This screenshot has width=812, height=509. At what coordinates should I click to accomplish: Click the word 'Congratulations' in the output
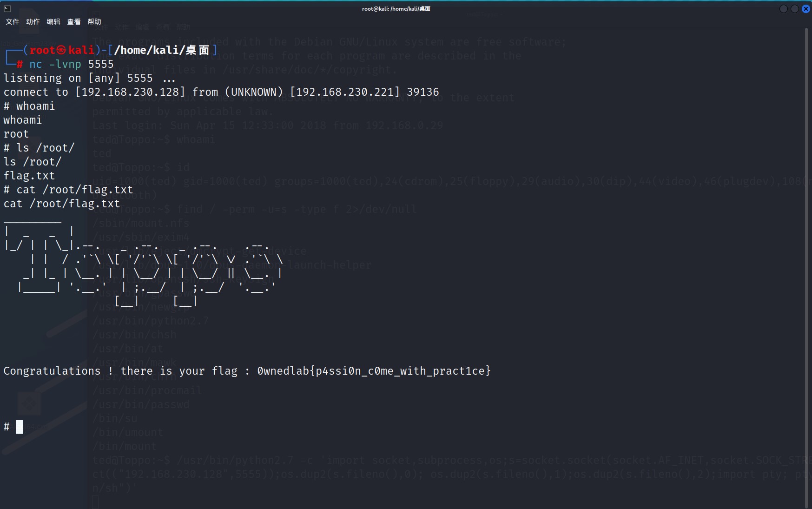point(52,371)
